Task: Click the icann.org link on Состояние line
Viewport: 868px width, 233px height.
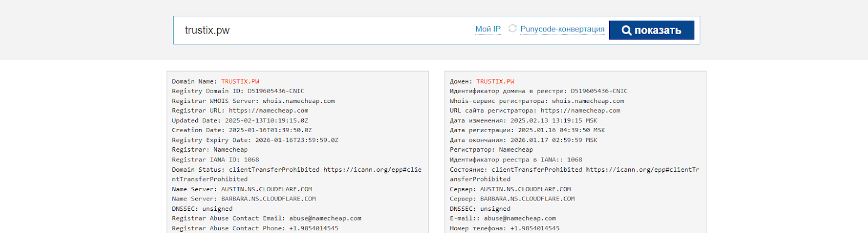Action: (642, 170)
